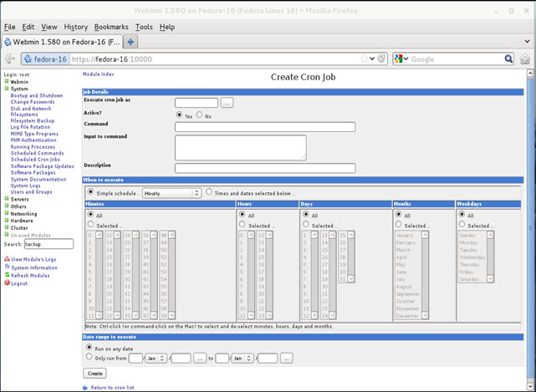Open the Bookmarks menu
Image resolution: width=536 pixels, height=392 pixels.
pos(111,27)
